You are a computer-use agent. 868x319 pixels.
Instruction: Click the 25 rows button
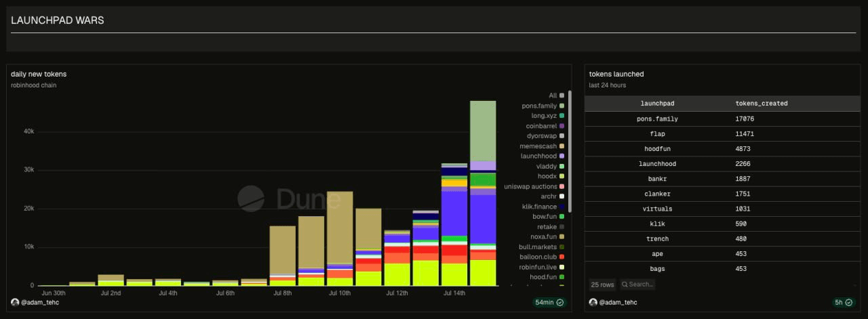(603, 284)
